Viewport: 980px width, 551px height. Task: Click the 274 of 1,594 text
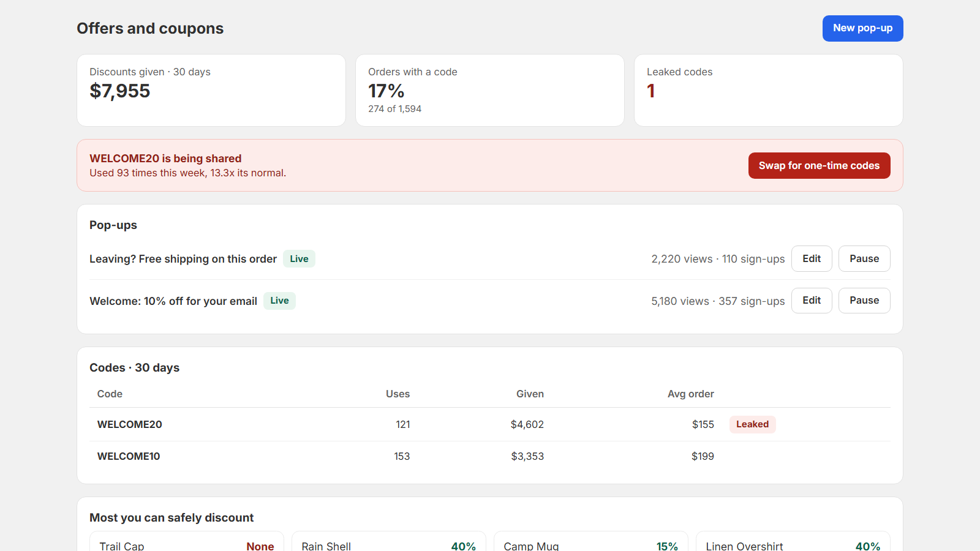click(394, 109)
